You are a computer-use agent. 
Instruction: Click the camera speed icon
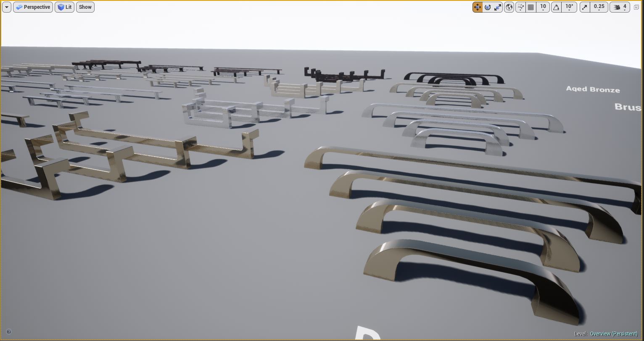(x=617, y=7)
